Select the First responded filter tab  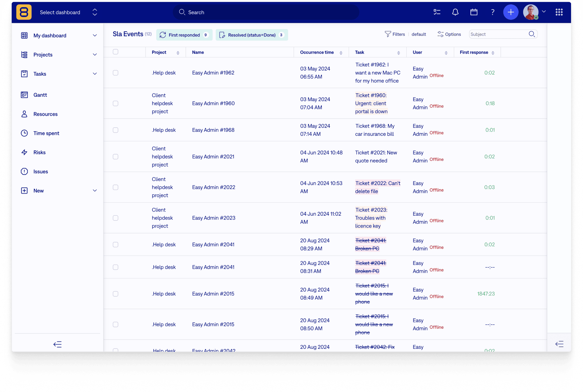coord(184,35)
